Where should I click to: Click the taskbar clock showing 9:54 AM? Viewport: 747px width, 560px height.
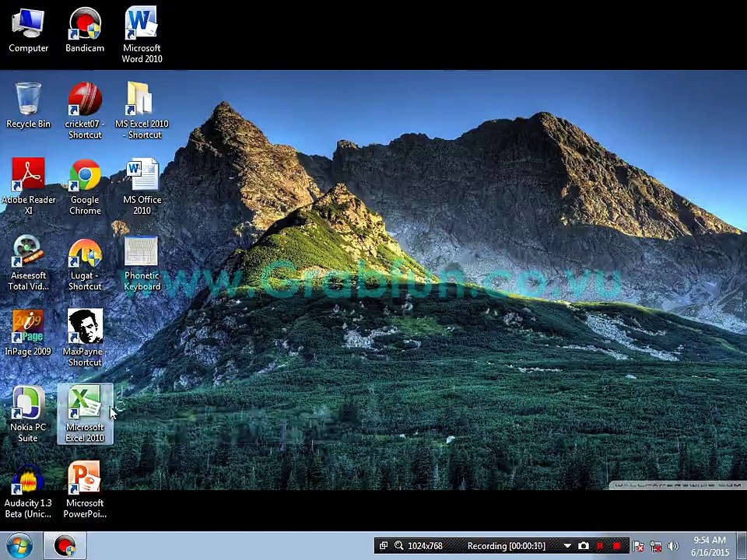(710, 546)
